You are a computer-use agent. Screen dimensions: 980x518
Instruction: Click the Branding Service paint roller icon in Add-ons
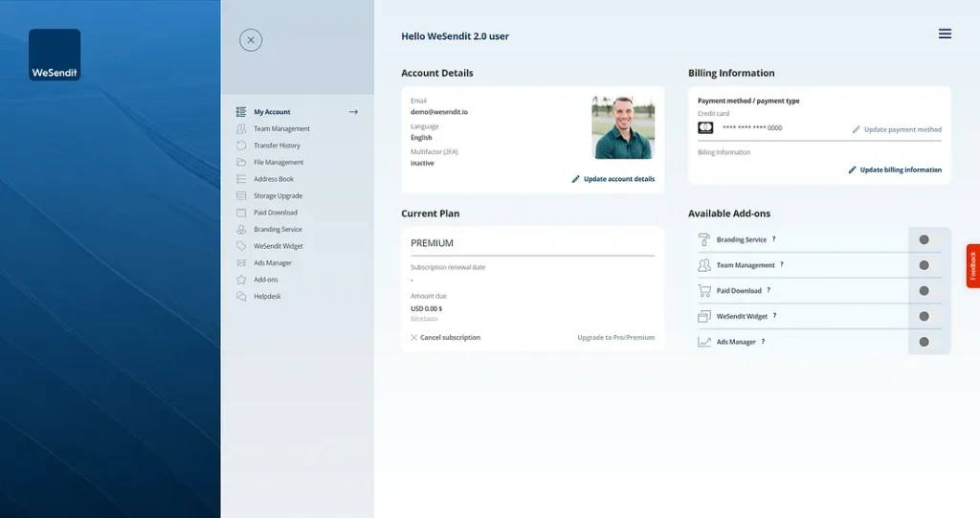tap(704, 239)
